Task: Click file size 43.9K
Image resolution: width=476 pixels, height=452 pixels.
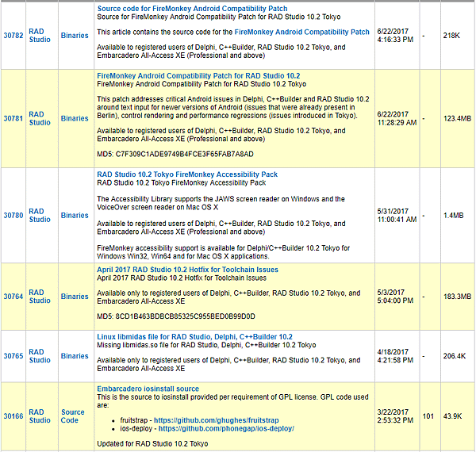Action: [453, 416]
